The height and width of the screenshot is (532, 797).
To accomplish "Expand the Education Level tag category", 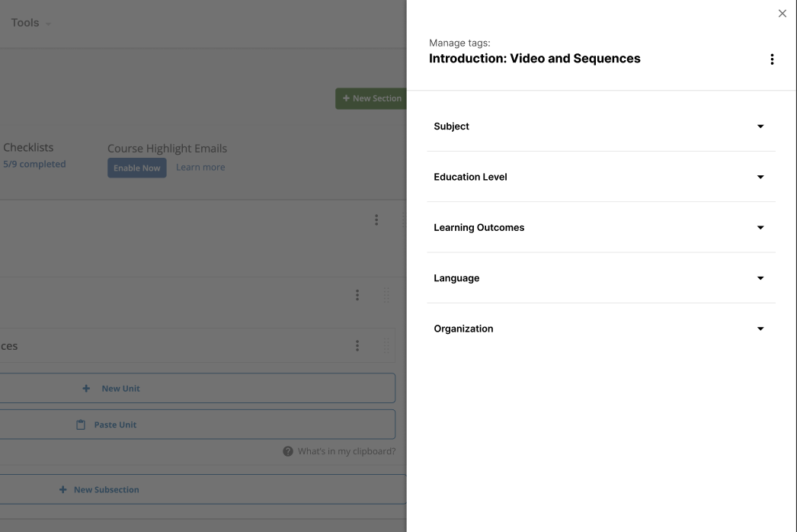I will click(x=760, y=176).
